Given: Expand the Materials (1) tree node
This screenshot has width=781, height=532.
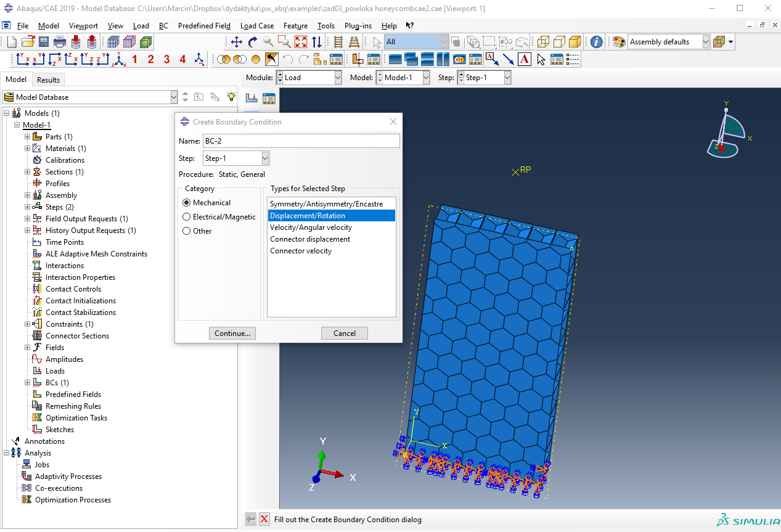Looking at the screenshot, I should tap(27, 149).
